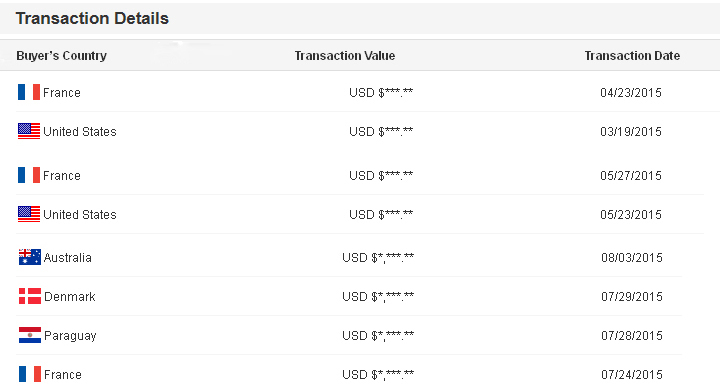Click the Denmark country name
This screenshot has width=720, height=390.
click(70, 297)
